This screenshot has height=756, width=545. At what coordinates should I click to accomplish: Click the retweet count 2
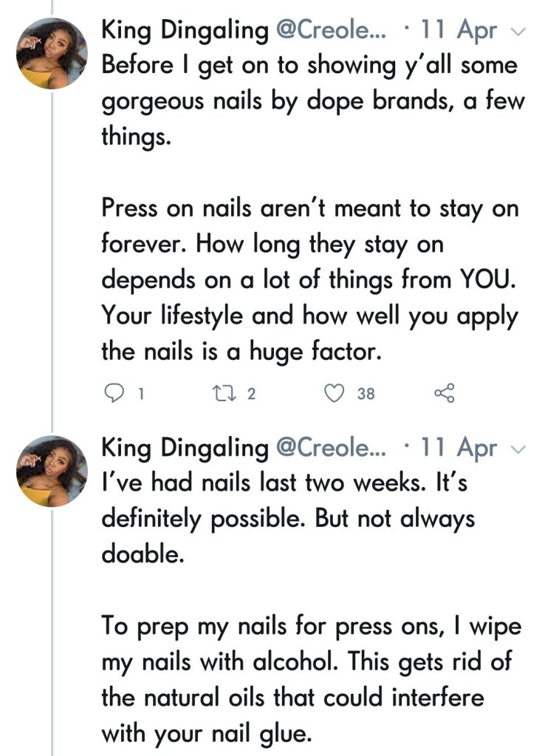pyautogui.click(x=251, y=394)
